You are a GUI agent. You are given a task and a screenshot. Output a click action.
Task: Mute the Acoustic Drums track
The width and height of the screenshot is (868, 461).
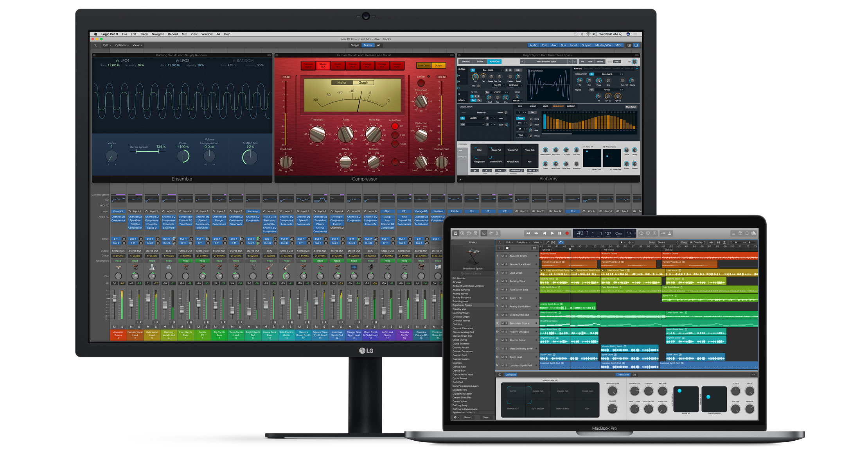(502, 256)
